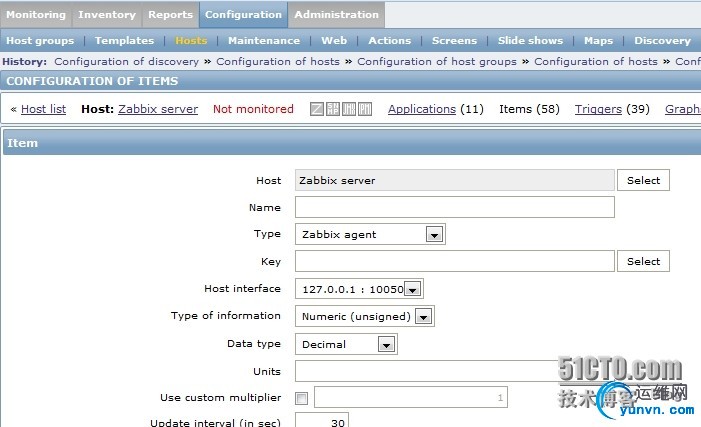Open the Web submenu item
The height and width of the screenshot is (427, 701).
click(334, 41)
